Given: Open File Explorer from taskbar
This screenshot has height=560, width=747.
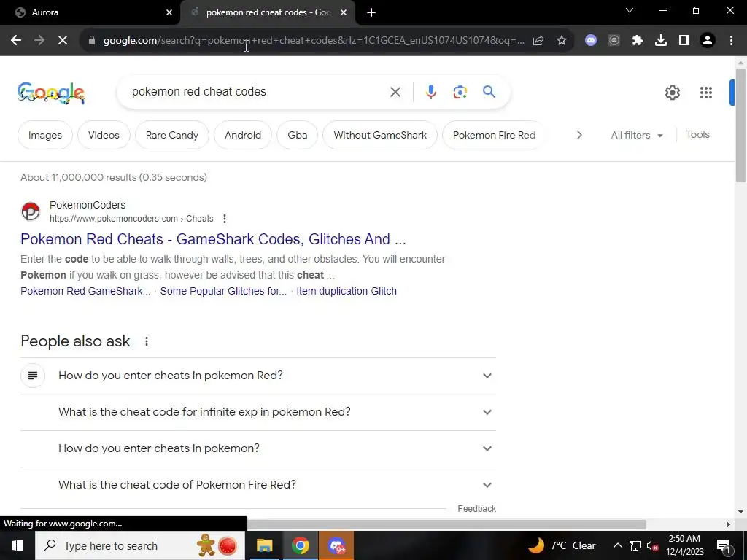Looking at the screenshot, I should coord(264,545).
